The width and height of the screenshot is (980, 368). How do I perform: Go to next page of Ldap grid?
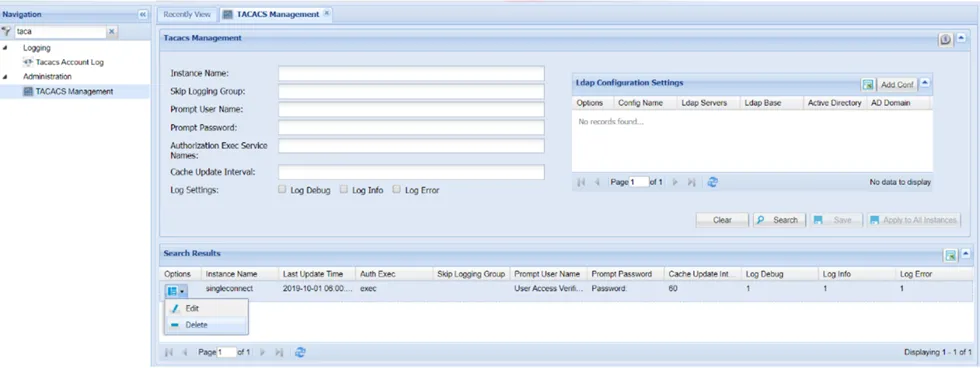[675, 182]
